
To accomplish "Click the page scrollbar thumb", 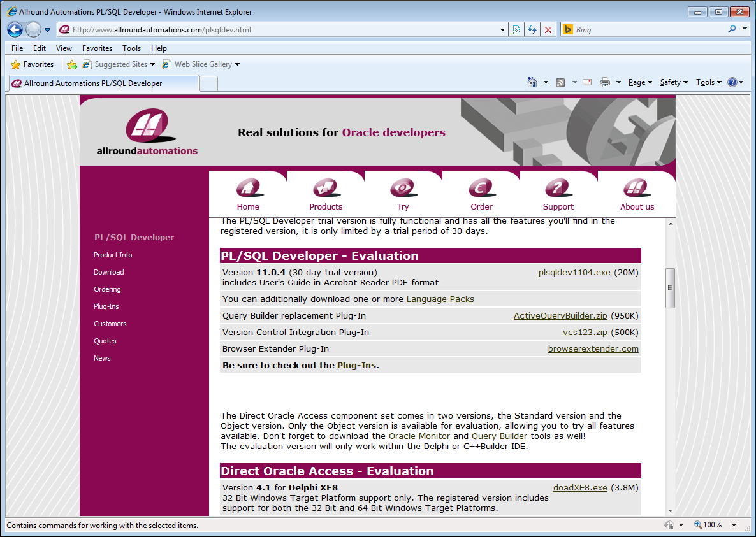I will [670, 288].
